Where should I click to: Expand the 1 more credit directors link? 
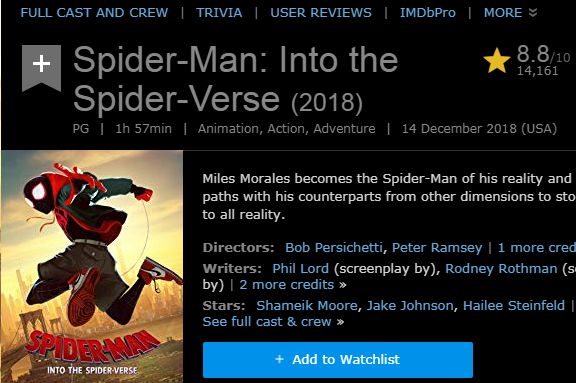click(537, 247)
